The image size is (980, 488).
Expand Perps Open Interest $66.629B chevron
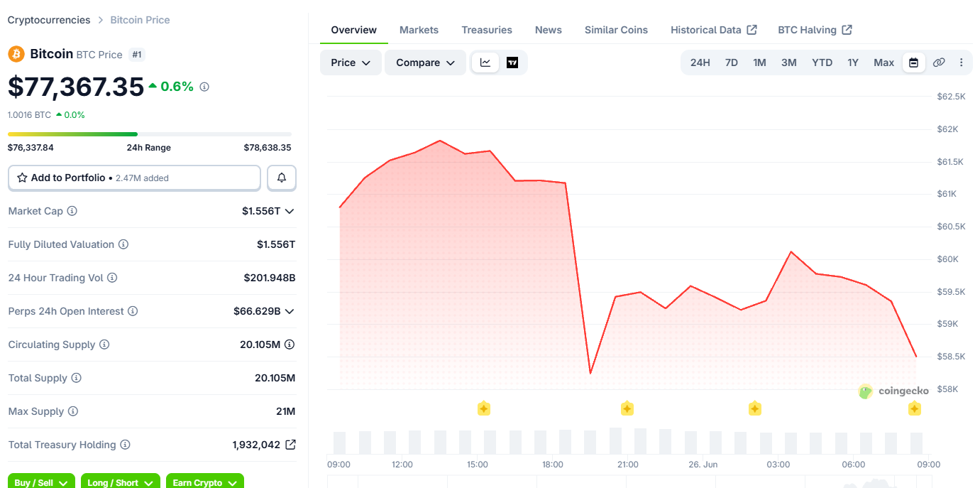coord(290,311)
